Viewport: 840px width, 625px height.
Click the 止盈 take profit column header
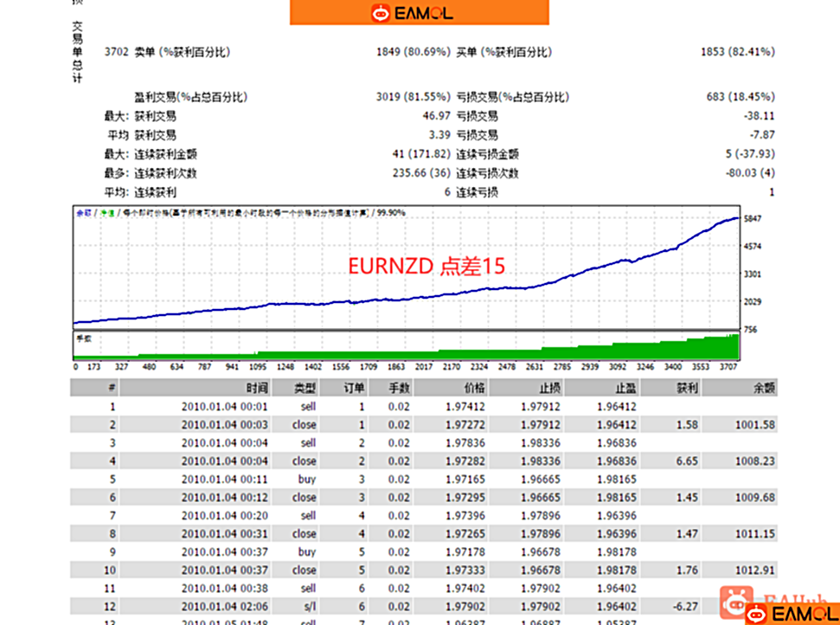point(625,388)
